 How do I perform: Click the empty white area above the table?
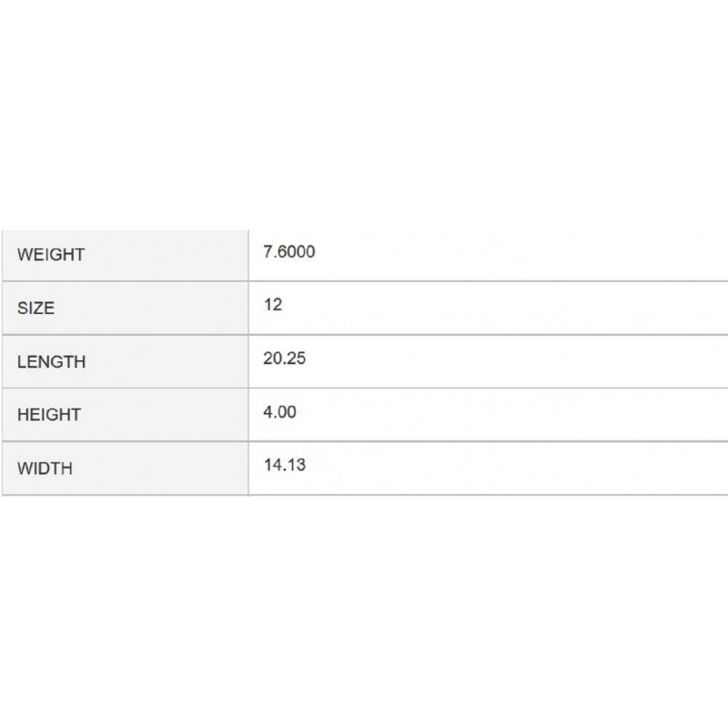(364, 115)
